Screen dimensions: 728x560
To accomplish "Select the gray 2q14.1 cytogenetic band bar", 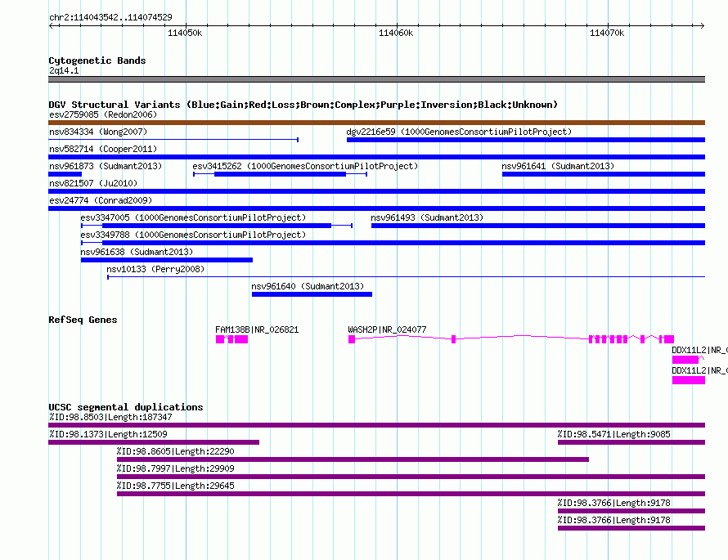I will (376, 79).
